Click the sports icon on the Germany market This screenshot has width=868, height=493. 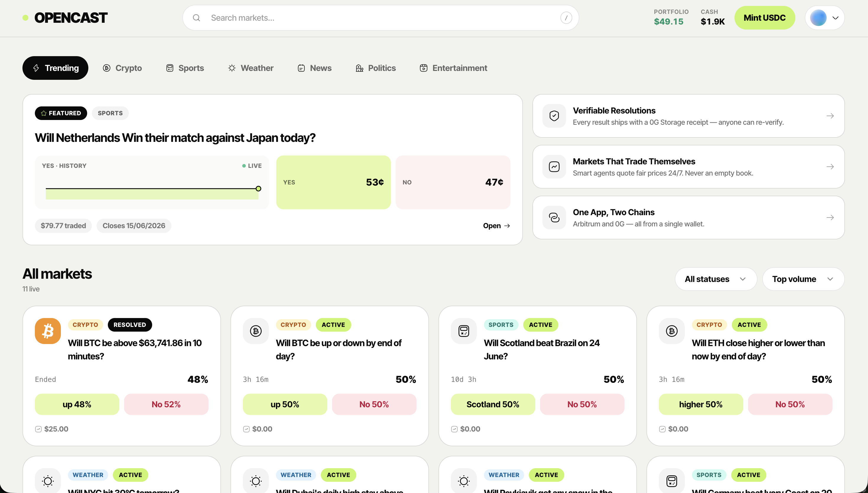(x=672, y=481)
